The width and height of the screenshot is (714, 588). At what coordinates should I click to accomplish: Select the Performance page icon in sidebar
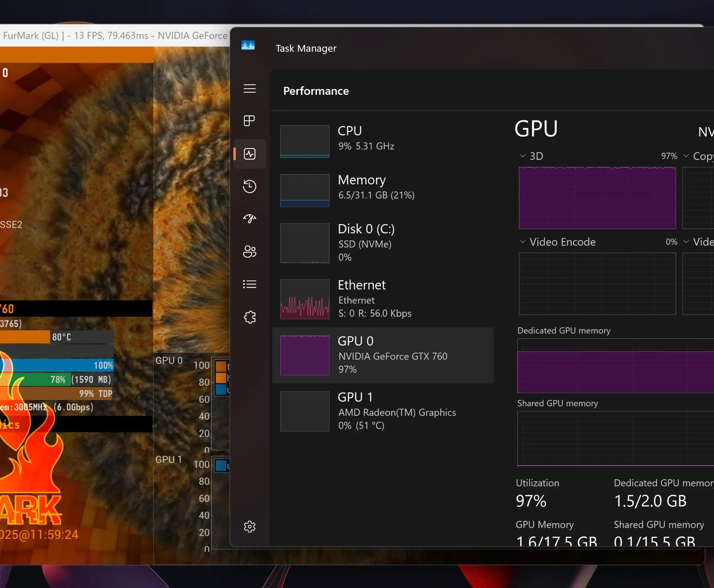click(x=250, y=154)
